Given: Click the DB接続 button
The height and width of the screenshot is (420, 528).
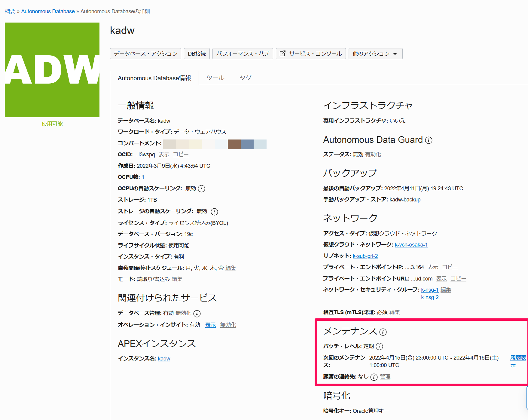Looking at the screenshot, I should point(197,54).
